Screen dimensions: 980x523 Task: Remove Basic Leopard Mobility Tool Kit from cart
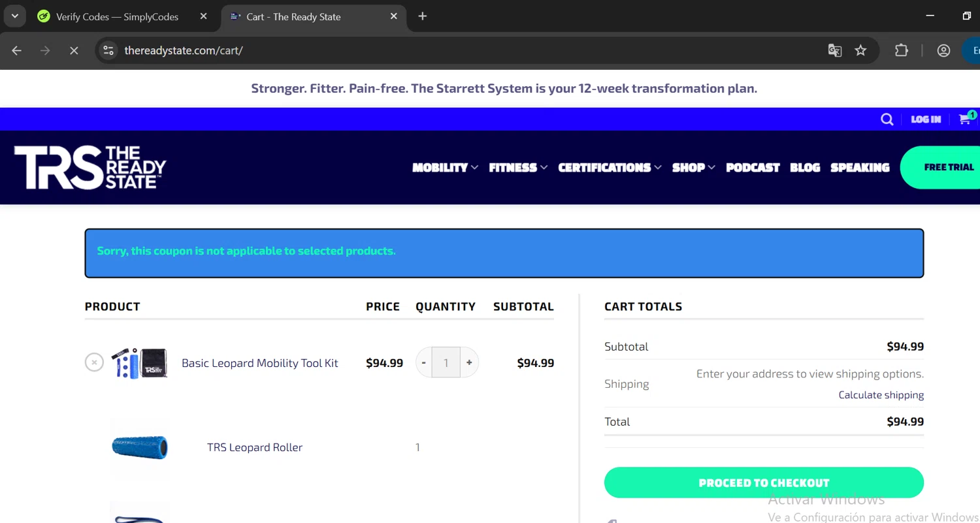(x=94, y=362)
